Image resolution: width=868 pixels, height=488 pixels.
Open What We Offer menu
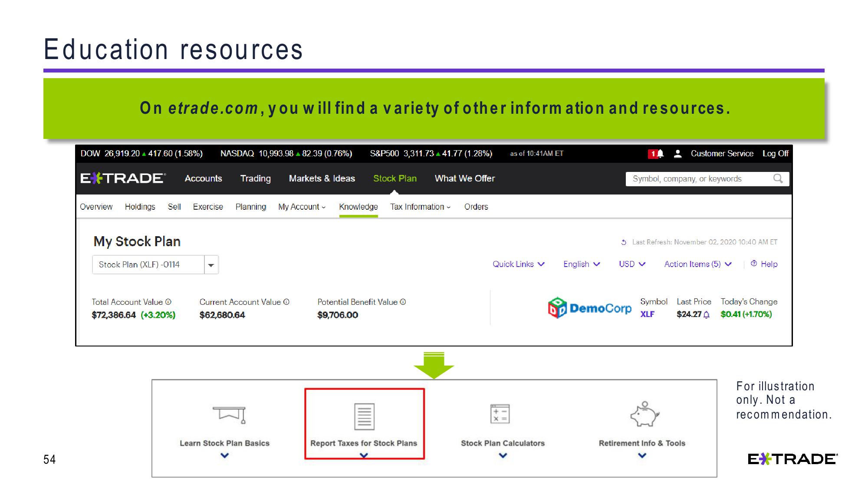(465, 178)
